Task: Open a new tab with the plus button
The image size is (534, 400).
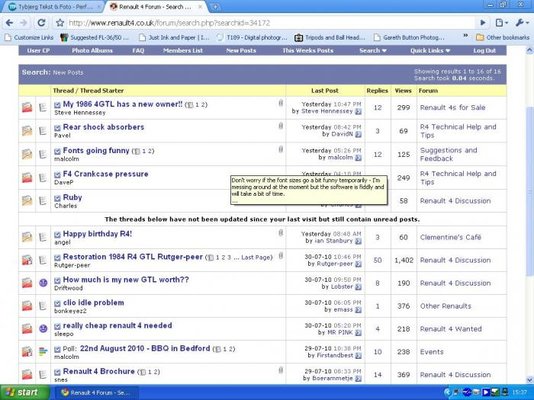Action: [x=215, y=6]
